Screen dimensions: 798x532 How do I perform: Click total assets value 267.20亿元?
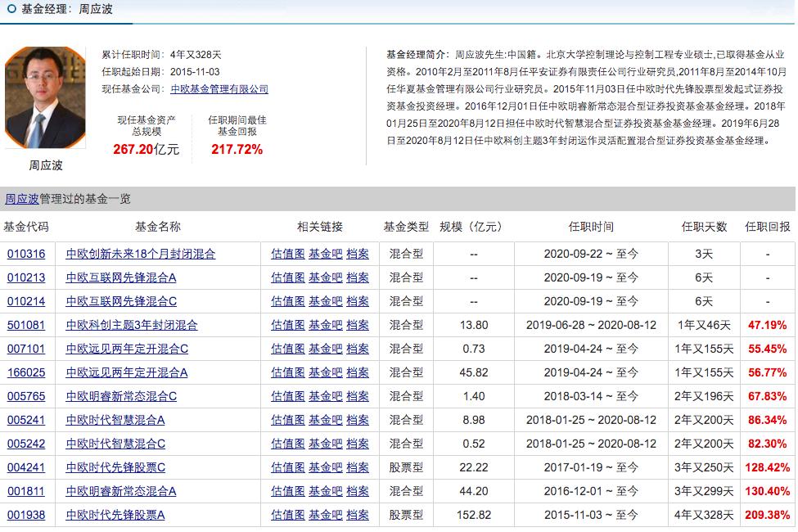coord(146,149)
